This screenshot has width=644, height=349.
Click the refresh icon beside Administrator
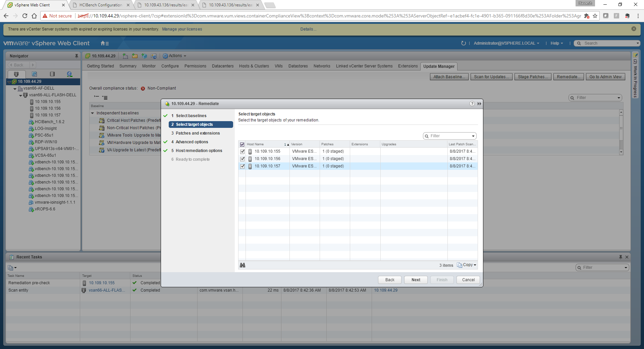[x=463, y=43]
